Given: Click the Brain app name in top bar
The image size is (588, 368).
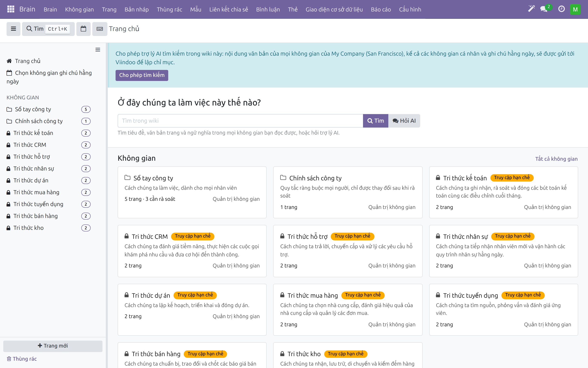Looking at the screenshot, I should coord(27,9).
